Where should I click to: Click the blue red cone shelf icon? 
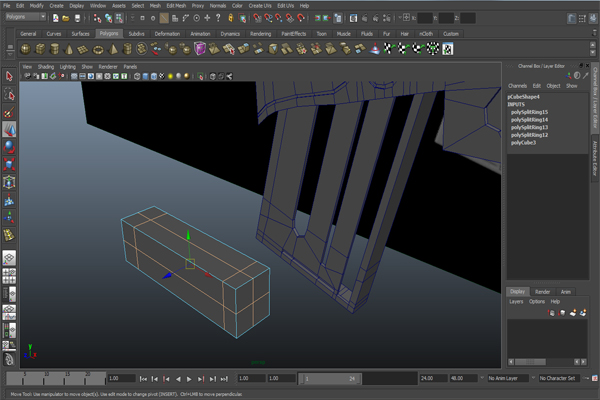(x=375, y=49)
